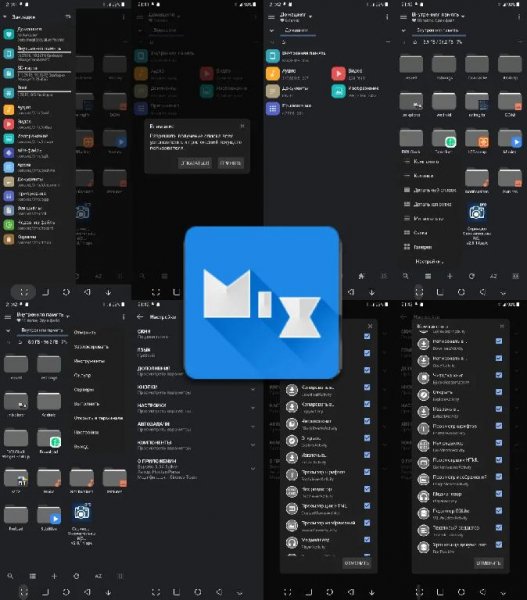The height and width of the screenshot is (600, 527).
Task: Open beige Documents bookmark in left bookmarks drawer
Action: (8, 181)
